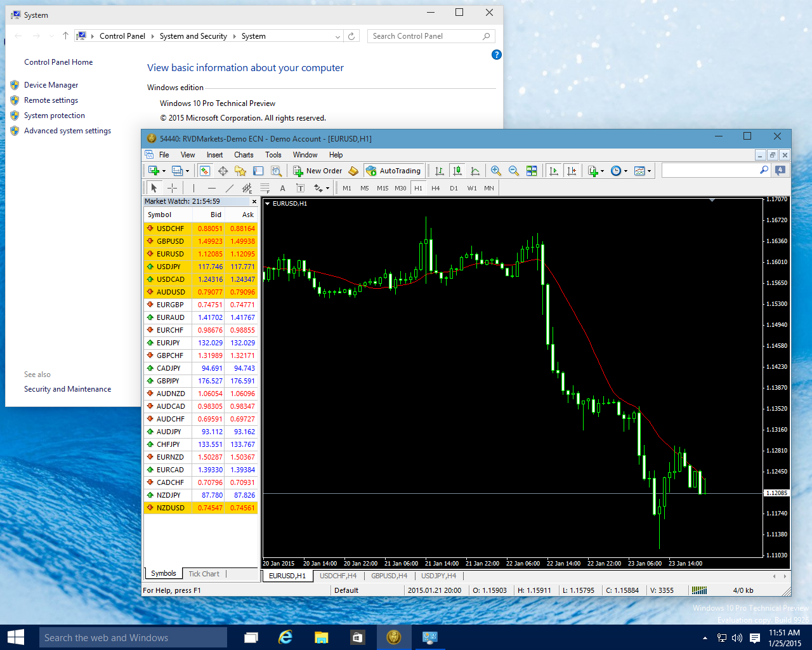Select the vertical line tool

[x=193, y=188]
